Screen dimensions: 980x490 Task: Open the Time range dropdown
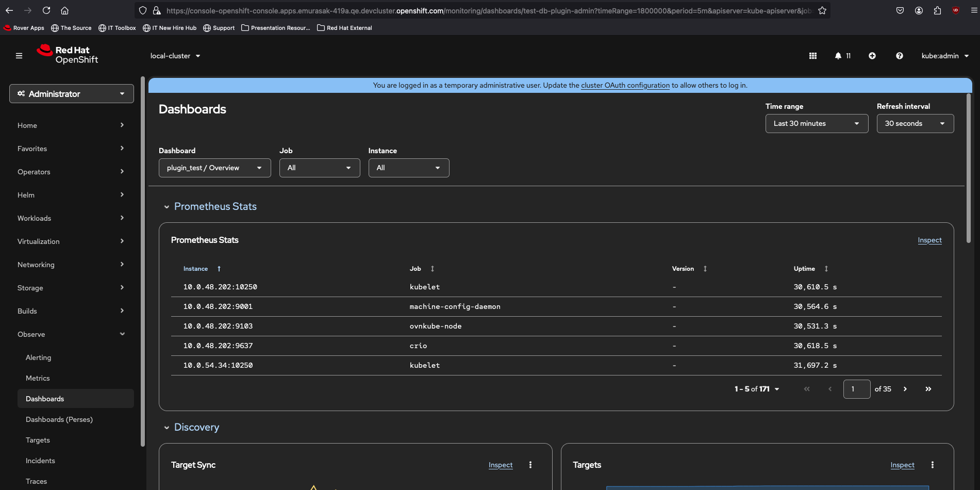click(x=817, y=123)
